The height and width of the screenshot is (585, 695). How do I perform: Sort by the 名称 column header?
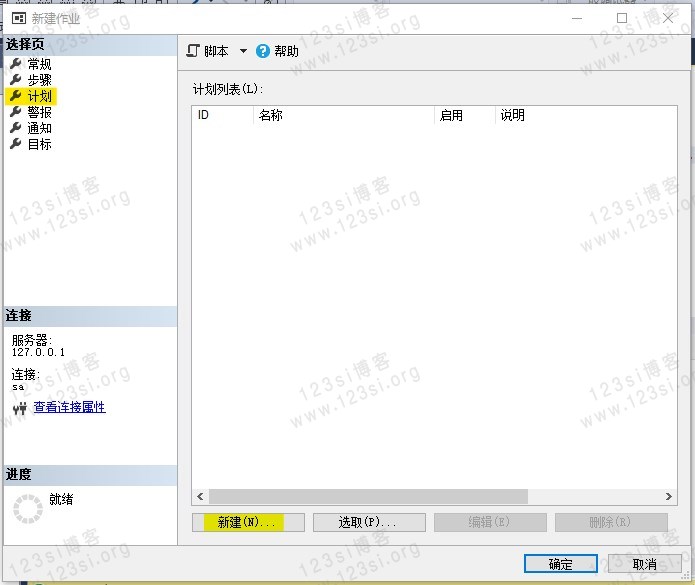point(344,115)
